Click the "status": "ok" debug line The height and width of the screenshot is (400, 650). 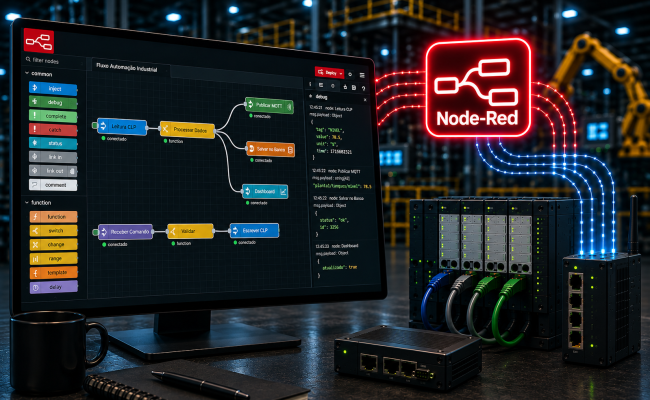pyautogui.click(x=335, y=220)
